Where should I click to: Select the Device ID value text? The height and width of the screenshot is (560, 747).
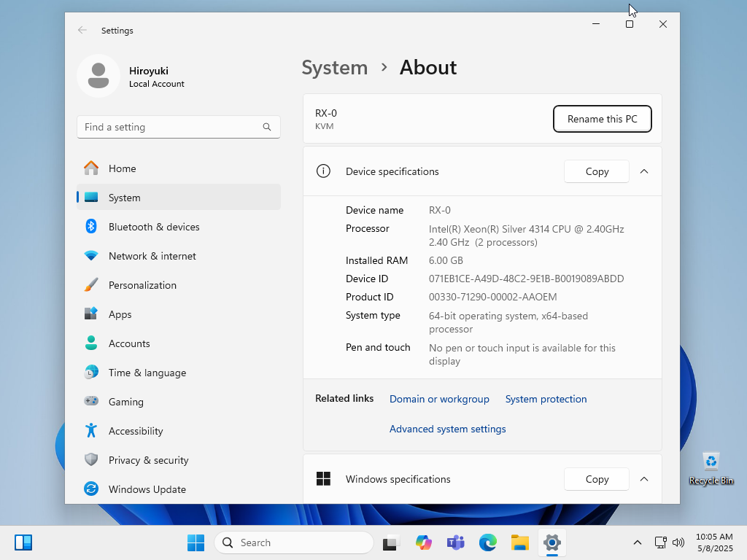click(x=526, y=279)
